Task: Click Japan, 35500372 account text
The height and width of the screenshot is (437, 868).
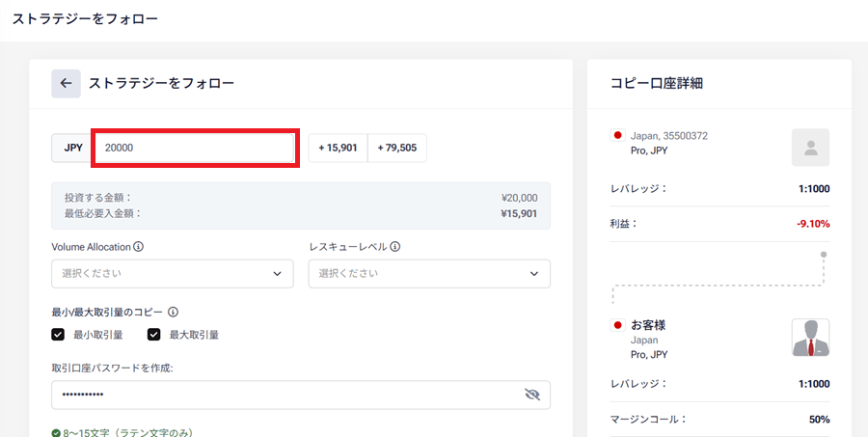Action: [668, 136]
